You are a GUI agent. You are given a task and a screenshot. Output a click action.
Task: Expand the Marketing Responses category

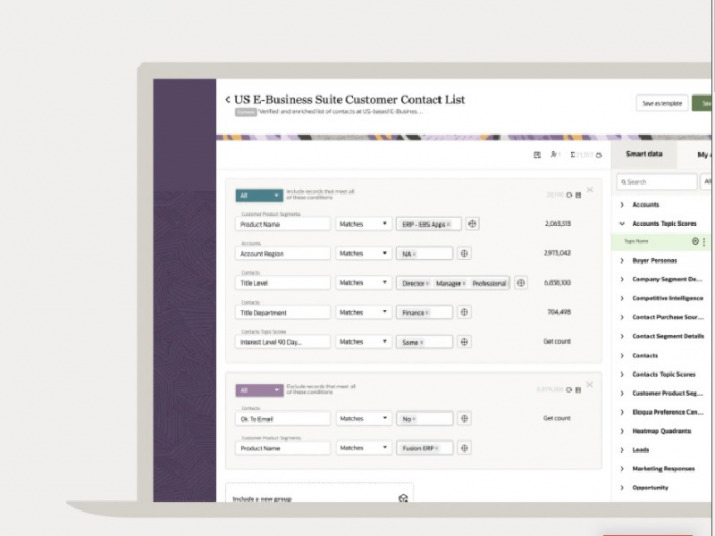tap(622, 468)
